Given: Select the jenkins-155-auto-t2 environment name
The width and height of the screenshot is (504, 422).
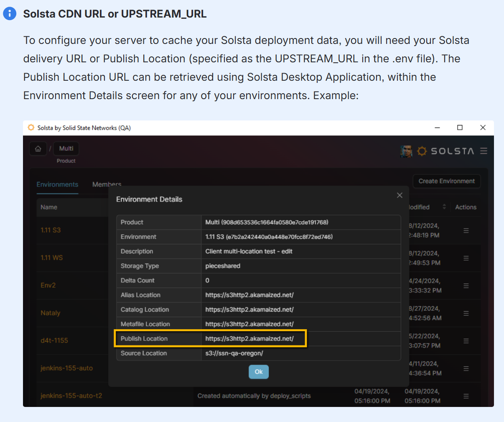Looking at the screenshot, I should point(71,396).
